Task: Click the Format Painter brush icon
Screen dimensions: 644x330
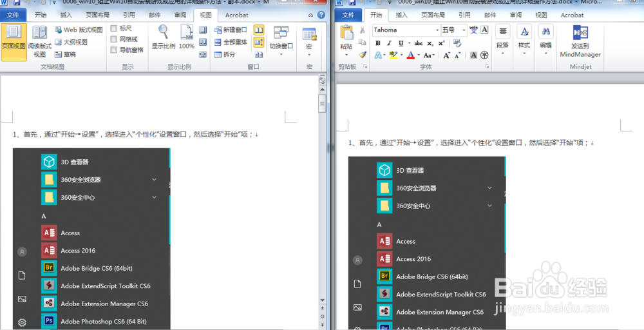Action: pos(362,54)
